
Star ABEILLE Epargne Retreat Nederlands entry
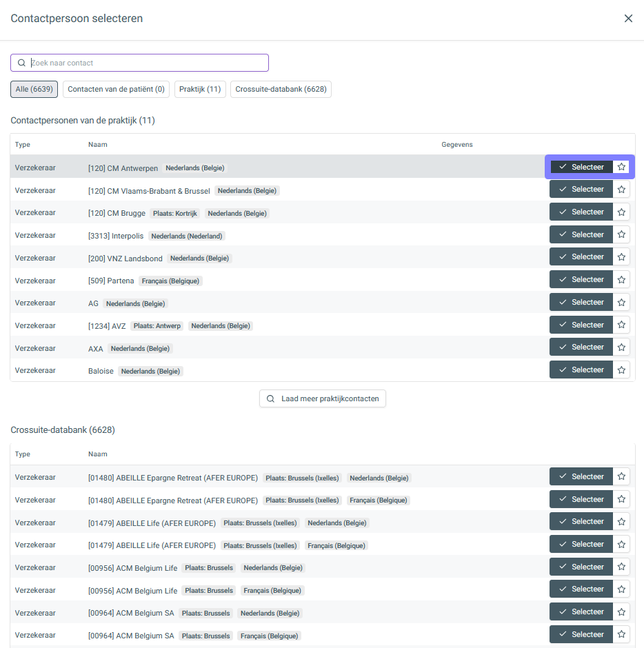621,476
